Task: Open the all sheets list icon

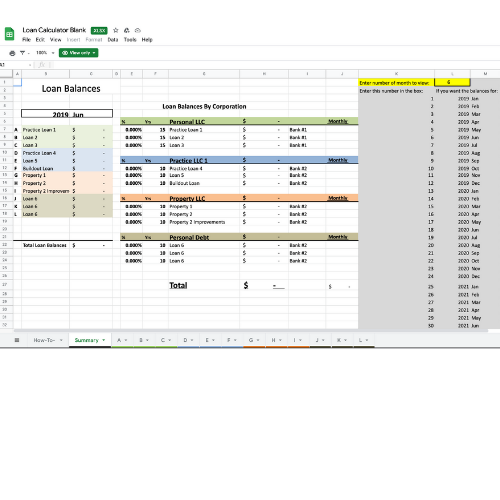Action: coord(17,340)
